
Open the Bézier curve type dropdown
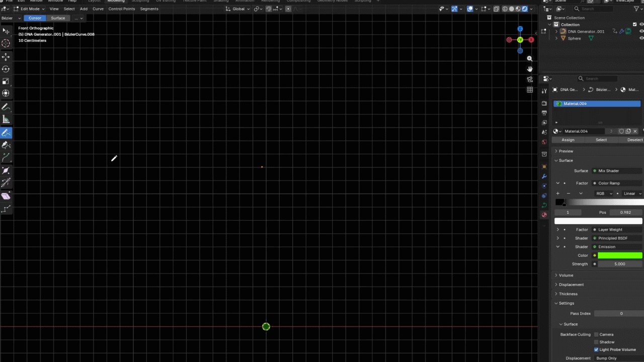[x=11, y=18]
